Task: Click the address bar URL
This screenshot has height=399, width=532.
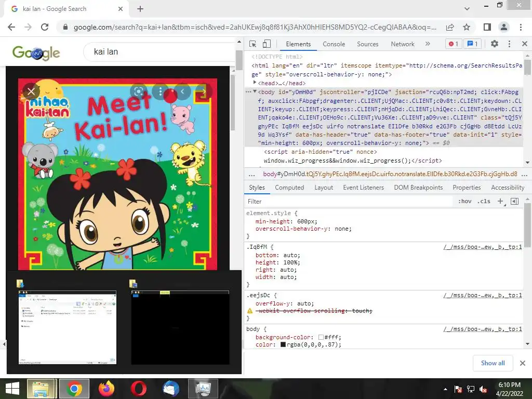Action: pyautogui.click(x=255, y=27)
